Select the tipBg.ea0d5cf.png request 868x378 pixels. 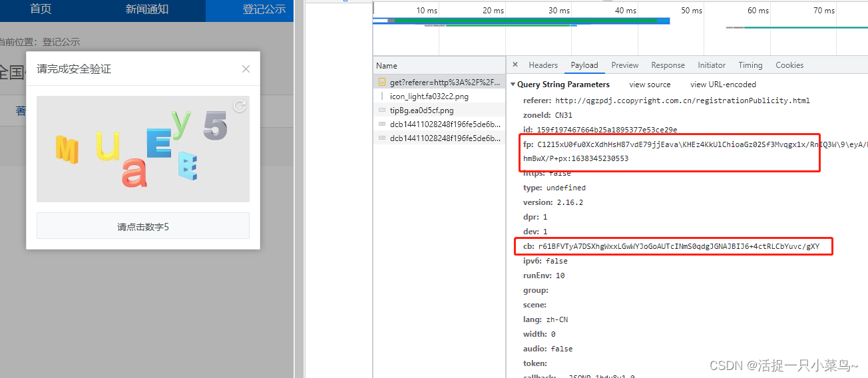429,110
